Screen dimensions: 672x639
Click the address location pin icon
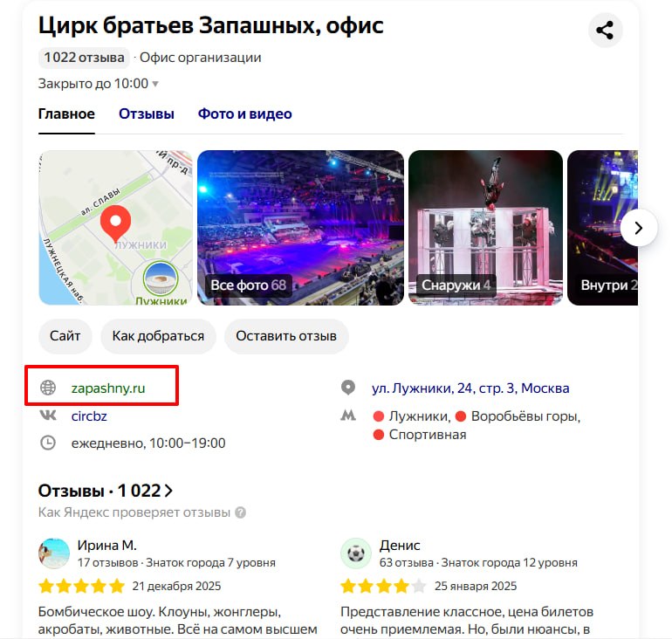[348, 388]
